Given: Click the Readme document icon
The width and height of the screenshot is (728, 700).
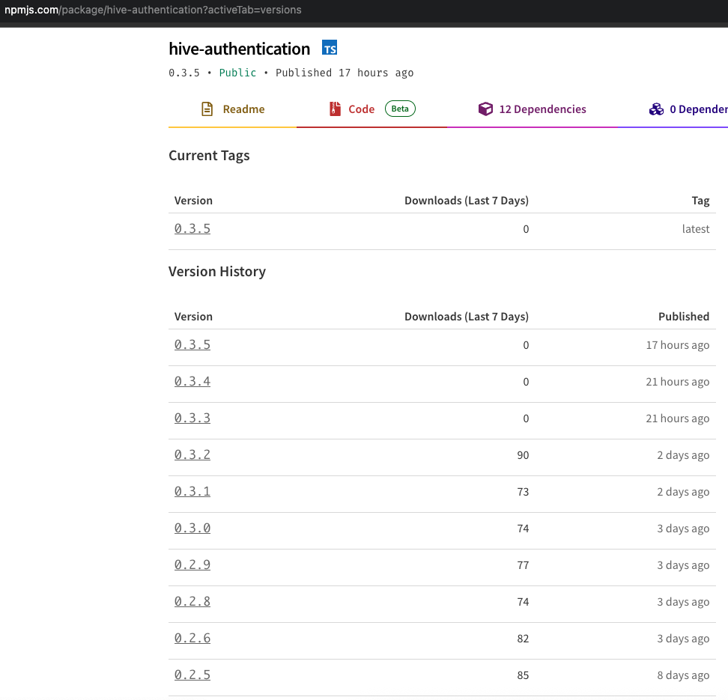Looking at the screenshot, I should pyautogui.click(x=207, y=109).
